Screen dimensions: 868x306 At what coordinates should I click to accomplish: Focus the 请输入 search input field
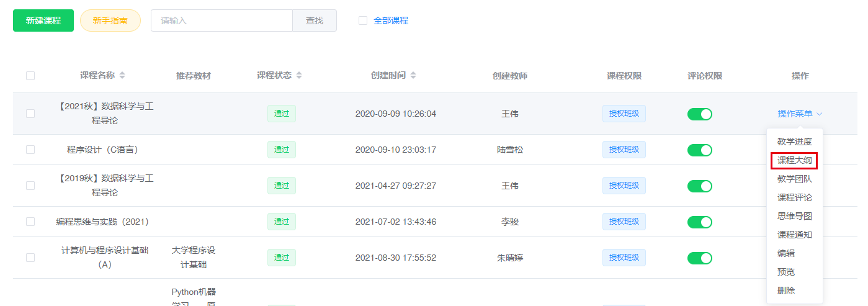(x=221, y=20)
